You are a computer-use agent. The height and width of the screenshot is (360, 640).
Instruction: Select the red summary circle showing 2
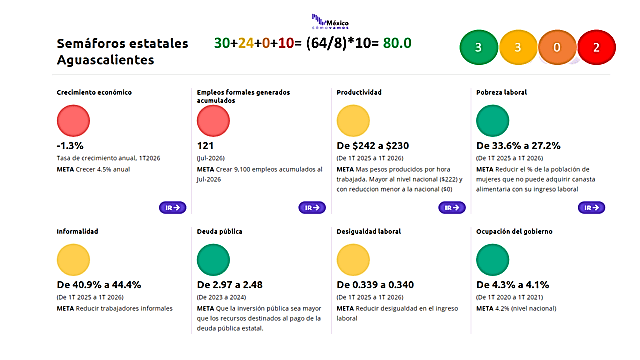click(596, 47)
